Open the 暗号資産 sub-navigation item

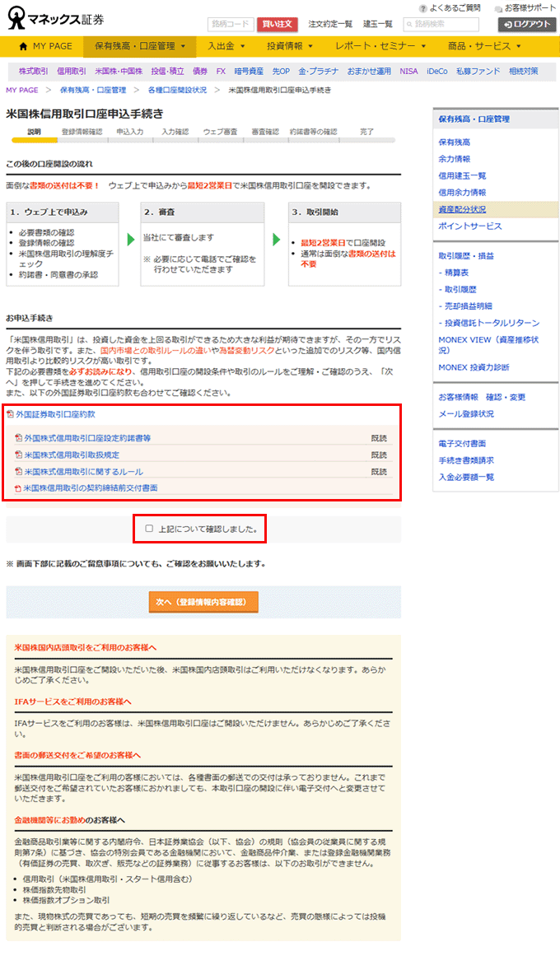249,72
